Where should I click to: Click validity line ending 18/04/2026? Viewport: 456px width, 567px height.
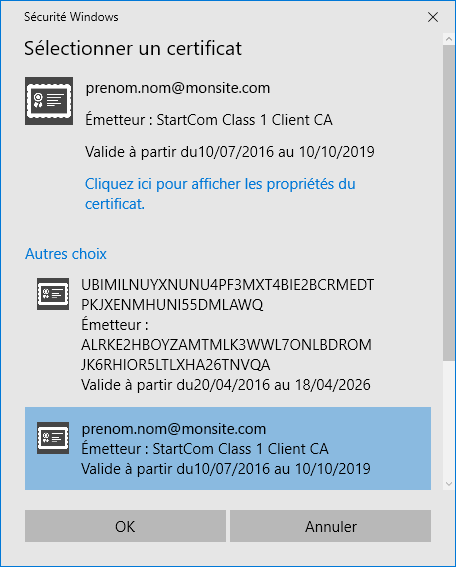(x=226, y=385)
